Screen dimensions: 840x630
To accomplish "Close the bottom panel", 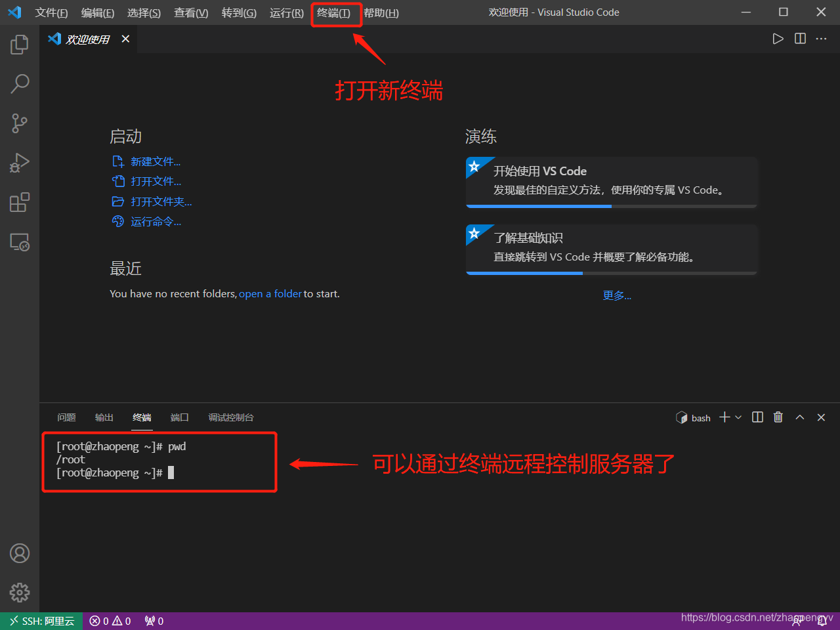I will pyautogui.click(x=821, y=417).
